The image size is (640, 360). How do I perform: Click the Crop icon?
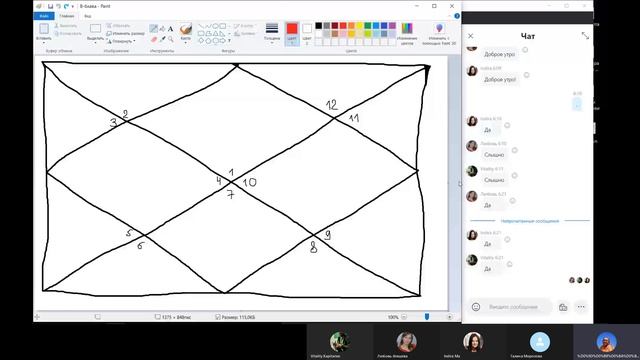click(109, 26)
